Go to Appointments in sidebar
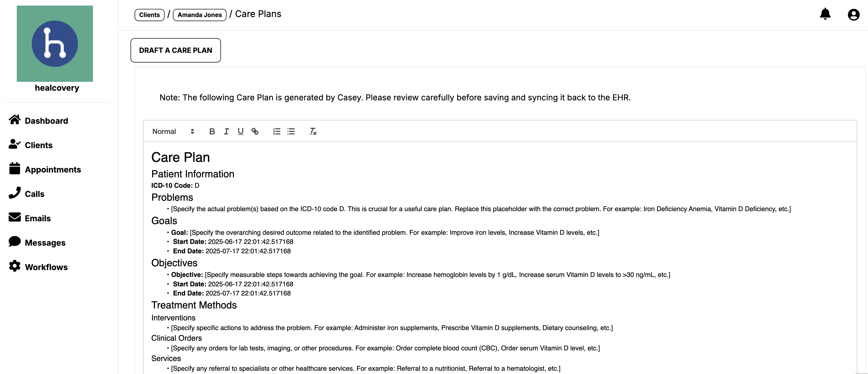 [45, 169]
